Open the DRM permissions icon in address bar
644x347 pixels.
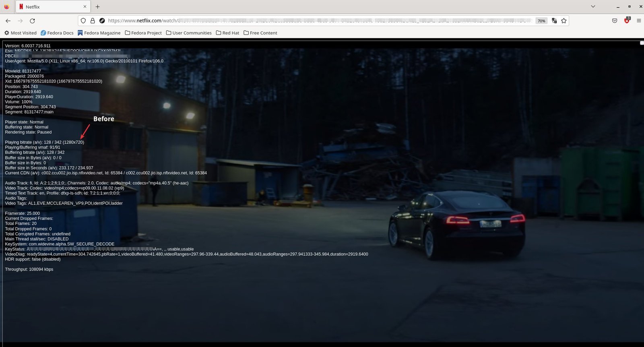[x=102, y=21]
